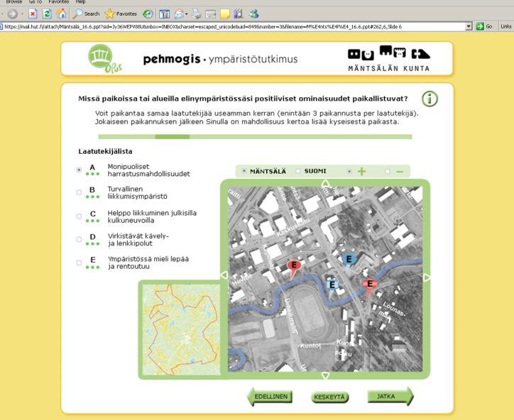
Task: Click the green Opus logo
Action: pyautogui.click(x=104, y=59)
